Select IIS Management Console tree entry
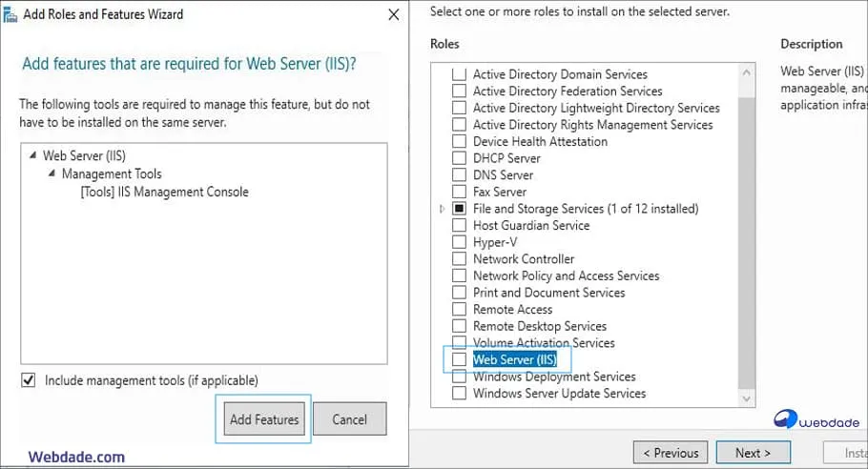Viewport: 868px width, 469px height. 164,192
